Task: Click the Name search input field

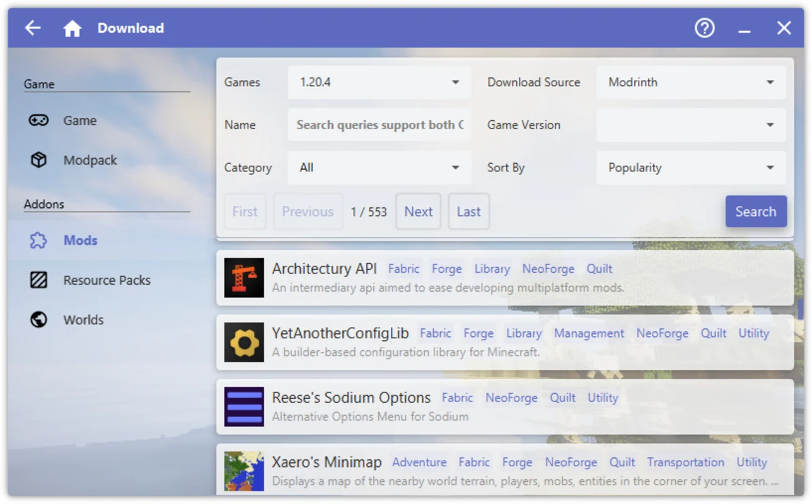Action: 380,125
